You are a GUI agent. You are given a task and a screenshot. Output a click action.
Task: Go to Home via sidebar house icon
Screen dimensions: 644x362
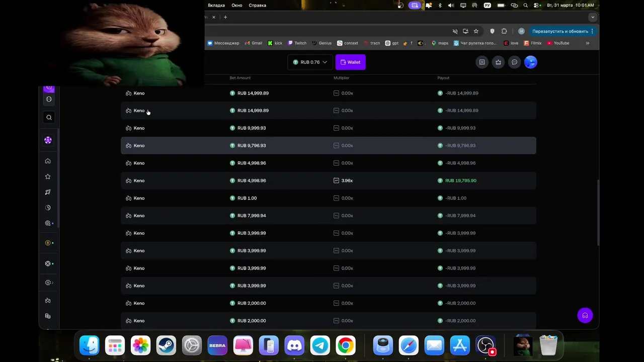pyautogui.click(x=48, y=161)
